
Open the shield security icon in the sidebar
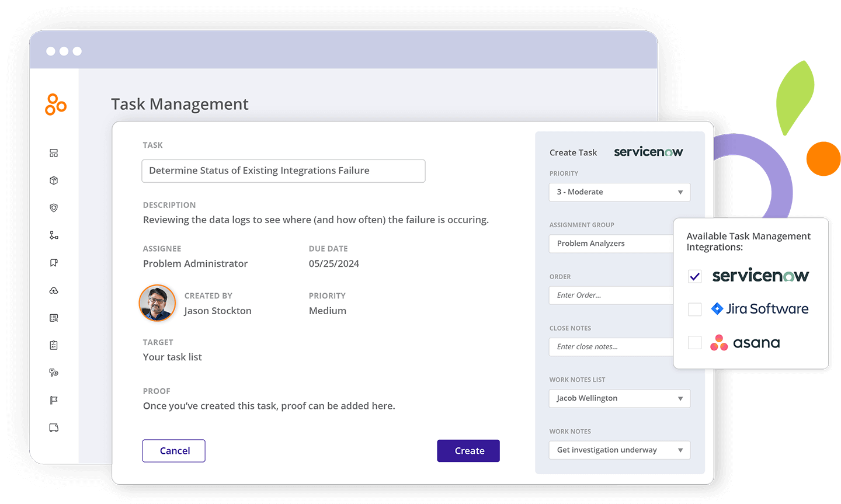54,208
